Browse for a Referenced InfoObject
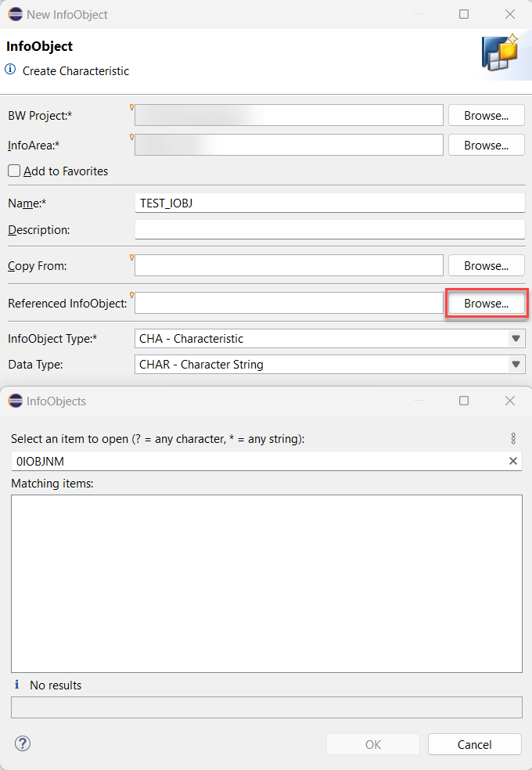The height and width of the screenshot is (770, 532). pos(487,304)
